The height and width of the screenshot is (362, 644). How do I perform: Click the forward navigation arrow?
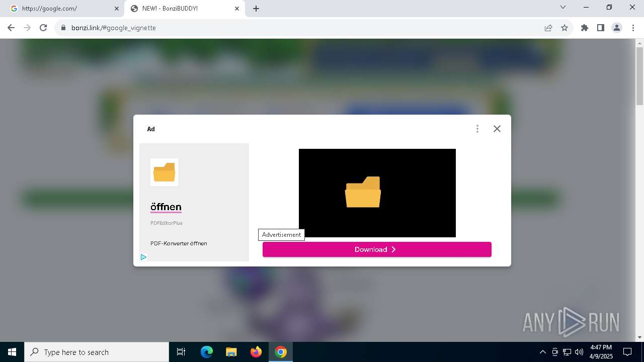point(27,28)
